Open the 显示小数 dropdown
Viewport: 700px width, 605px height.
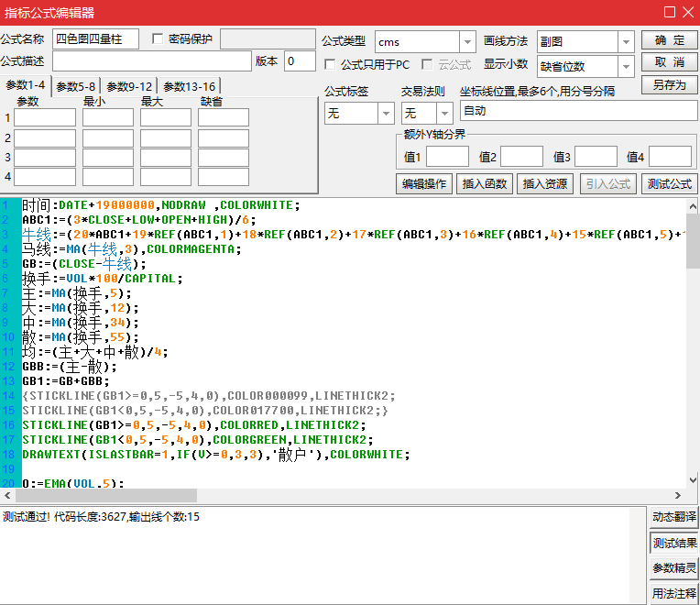point(626,66)
